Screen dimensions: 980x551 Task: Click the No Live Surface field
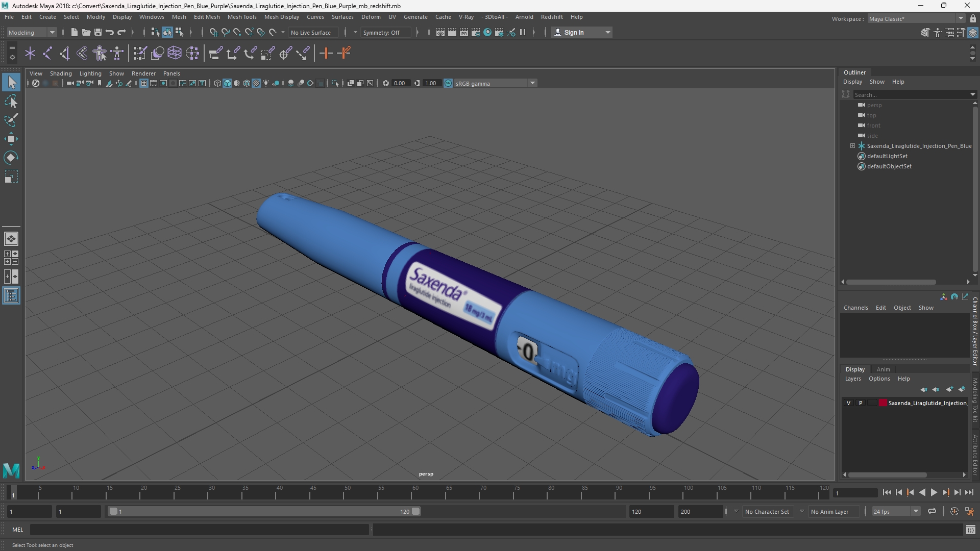[312, 32]
